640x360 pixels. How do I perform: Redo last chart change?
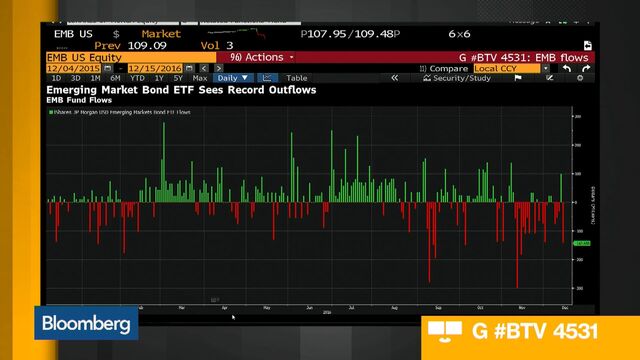click(x=586, y=68)
